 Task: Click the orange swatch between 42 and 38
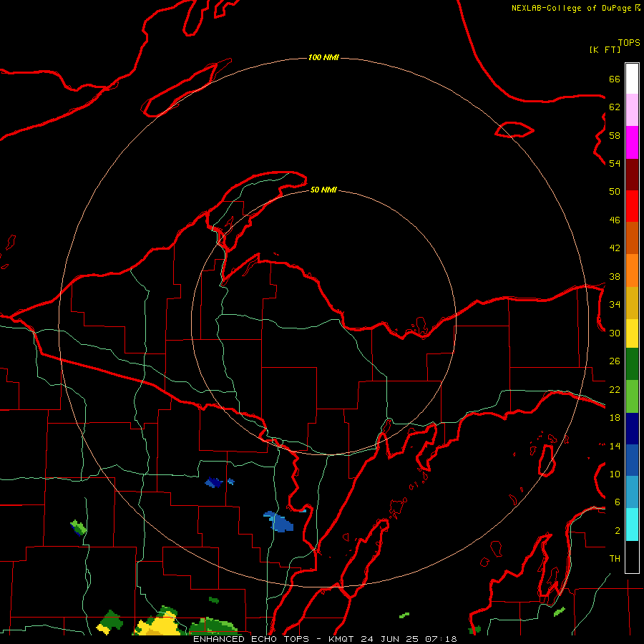[632, 270]
